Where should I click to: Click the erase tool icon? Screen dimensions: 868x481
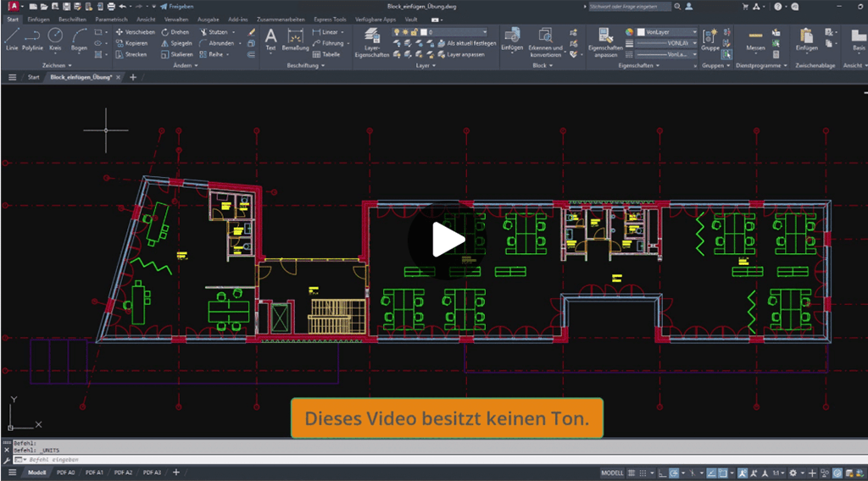click(252, 32)
